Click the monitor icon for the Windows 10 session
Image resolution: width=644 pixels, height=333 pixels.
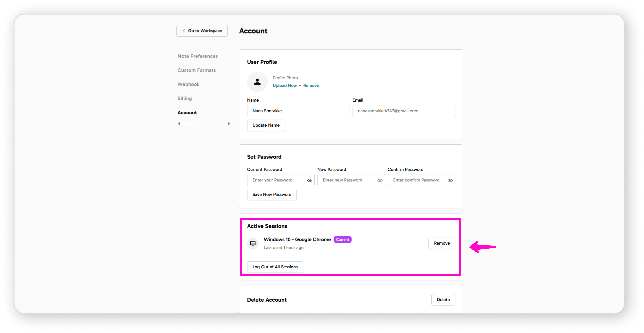[253, 243]
